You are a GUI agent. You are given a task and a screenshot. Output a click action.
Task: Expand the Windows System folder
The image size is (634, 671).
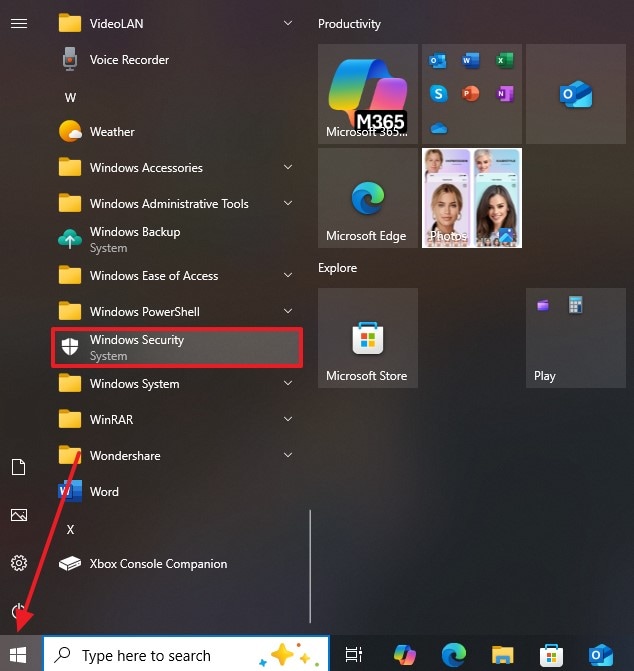click(x=177, y=383)
